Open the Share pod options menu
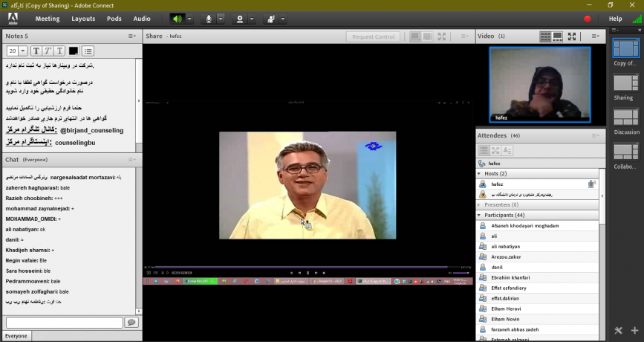 tap(464, 36)
